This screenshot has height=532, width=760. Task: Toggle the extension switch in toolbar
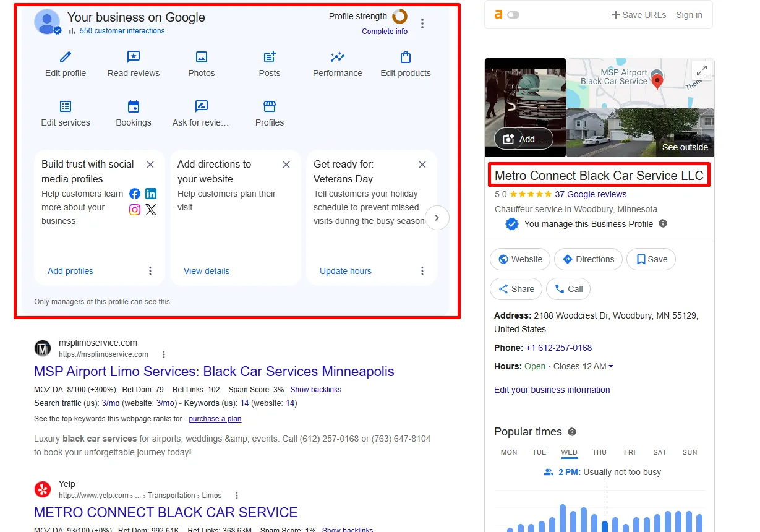pyautogui.click(x=513, y=15)
